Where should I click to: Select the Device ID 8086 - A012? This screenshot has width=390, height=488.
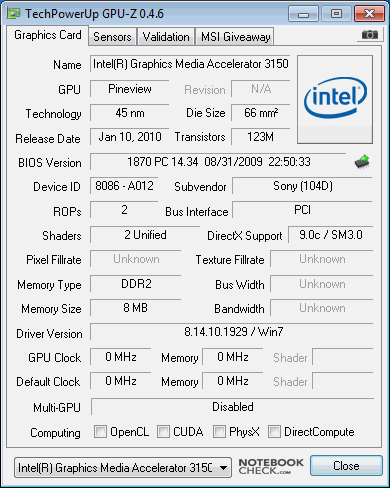[x=124, y=186]
